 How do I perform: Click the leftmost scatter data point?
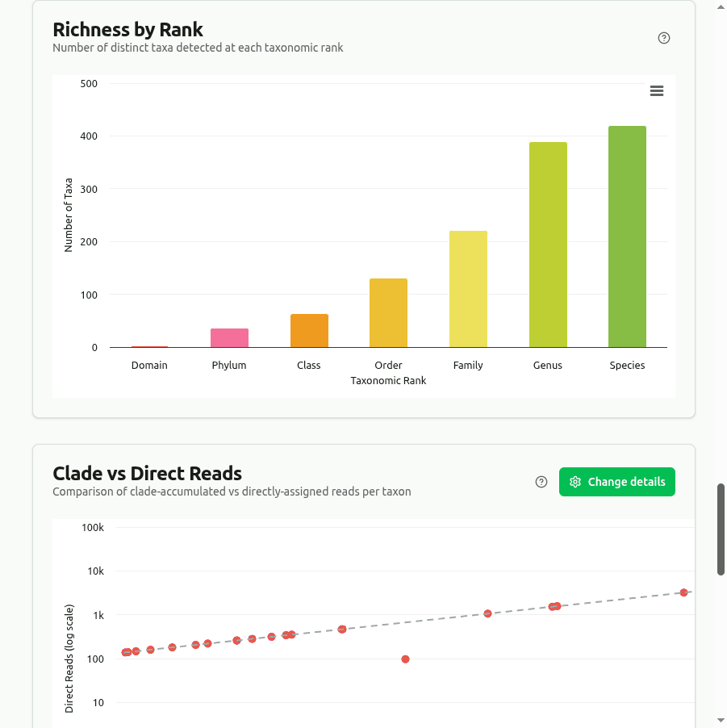(x=125, y=652)
